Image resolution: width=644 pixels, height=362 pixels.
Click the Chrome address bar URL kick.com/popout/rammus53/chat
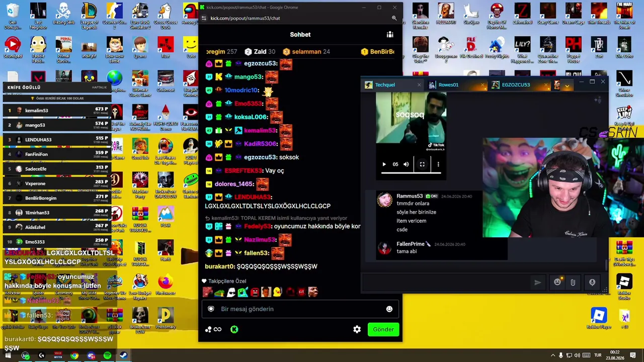click(245, 18)
